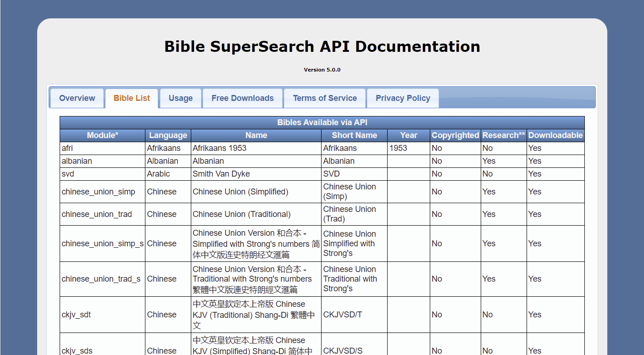644x355 pixels.
Task: Select the Smith Van Dyke name cell
Action: pyautogui.click(x=256, y=174)
